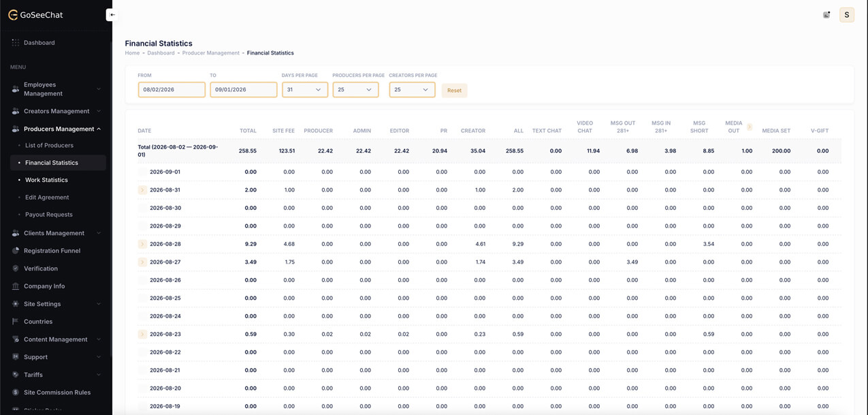
Task: Click the GoSeeChat logo
Action: [x=35, y=15]
